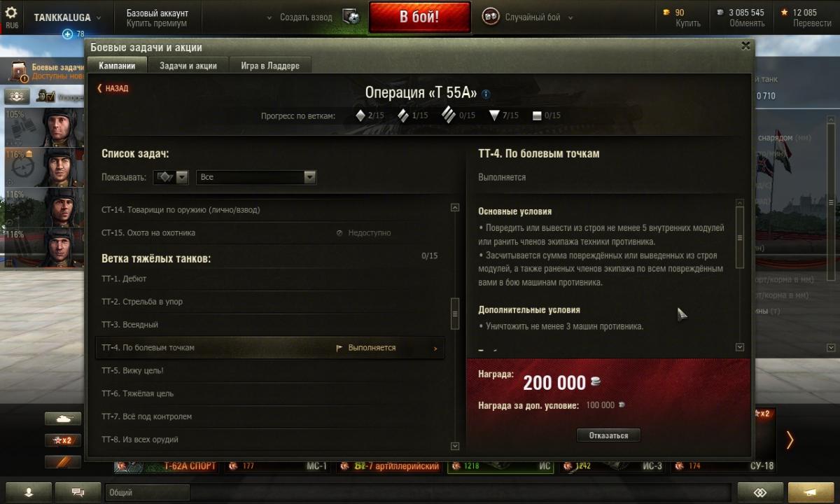This screenshot has width=840, height=504.
Task: Click the task list scrollbar handle
Action: point(455,314)
